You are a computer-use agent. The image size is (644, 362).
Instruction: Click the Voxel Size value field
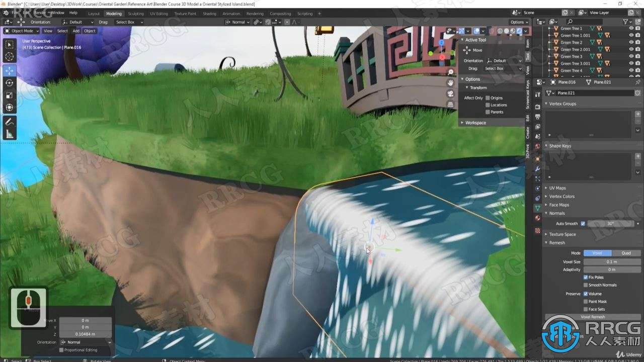[612, 262]
